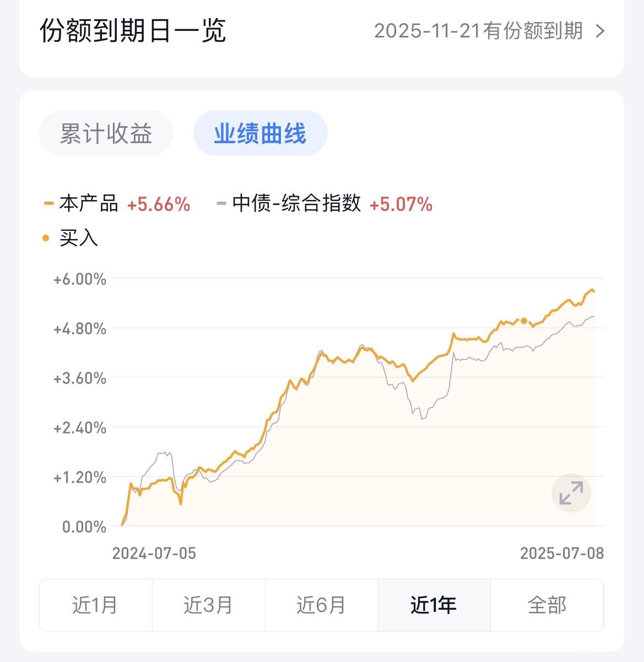The height and width of the screenshot is (662, 644).
Task: Tap the gray 中债 legend dash icon
Action: [221, 204]
